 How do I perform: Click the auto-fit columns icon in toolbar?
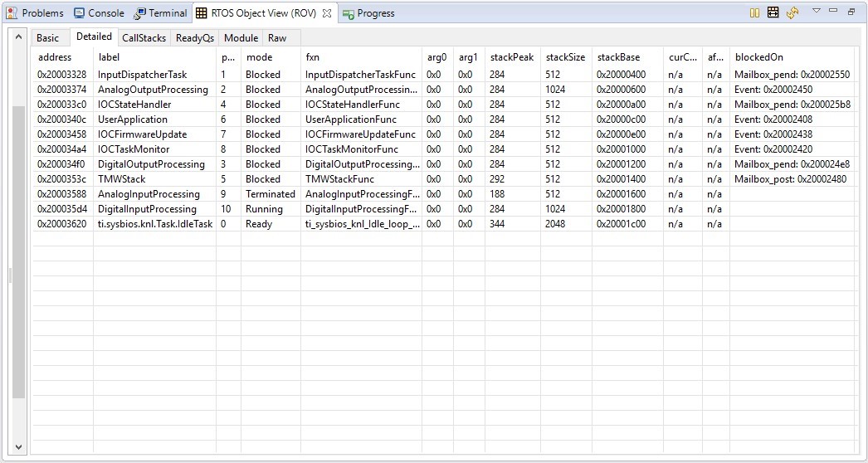[x=773, y=12]
